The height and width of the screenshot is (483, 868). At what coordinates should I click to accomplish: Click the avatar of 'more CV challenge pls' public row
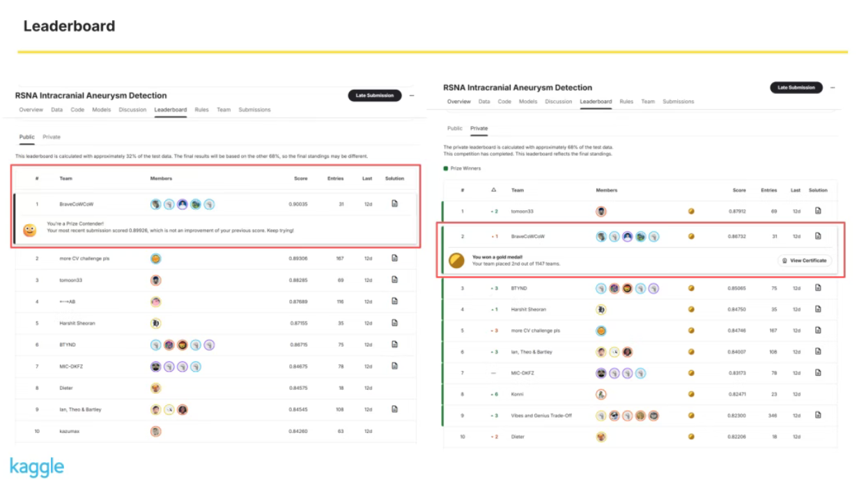click(156, 259)
